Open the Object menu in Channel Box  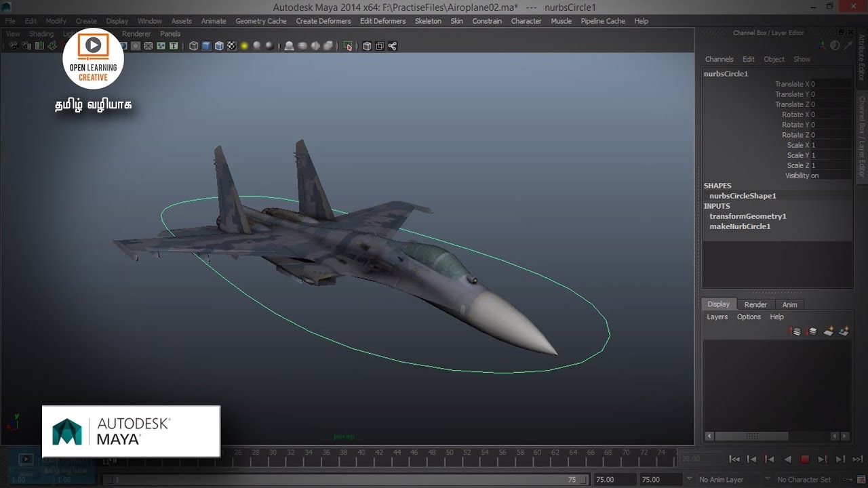pyautogui.click(x=774, y=60)
